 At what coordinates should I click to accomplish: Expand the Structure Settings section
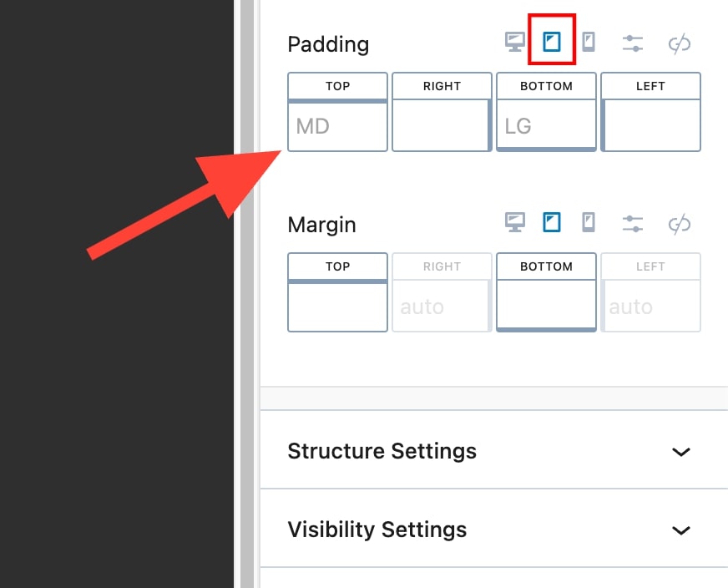pyautogui.click(x=681, y=452)
